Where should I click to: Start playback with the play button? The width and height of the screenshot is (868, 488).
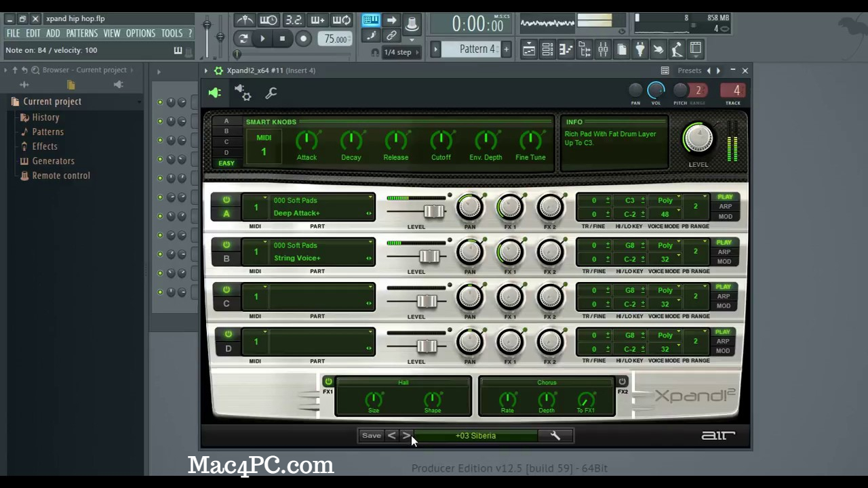[x=262, y=39]
